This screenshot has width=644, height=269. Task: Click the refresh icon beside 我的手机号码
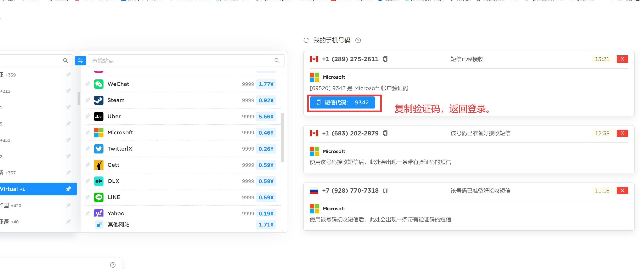tap(306, 40)
